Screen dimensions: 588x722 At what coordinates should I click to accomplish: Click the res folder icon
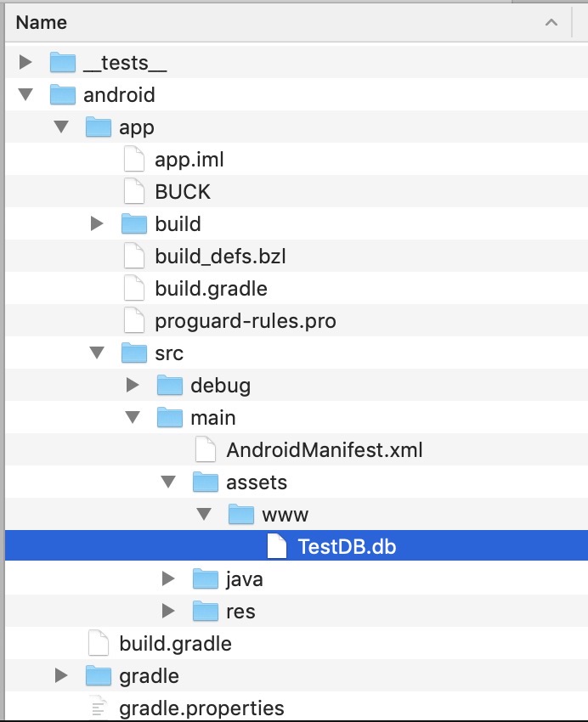[206, 611]
